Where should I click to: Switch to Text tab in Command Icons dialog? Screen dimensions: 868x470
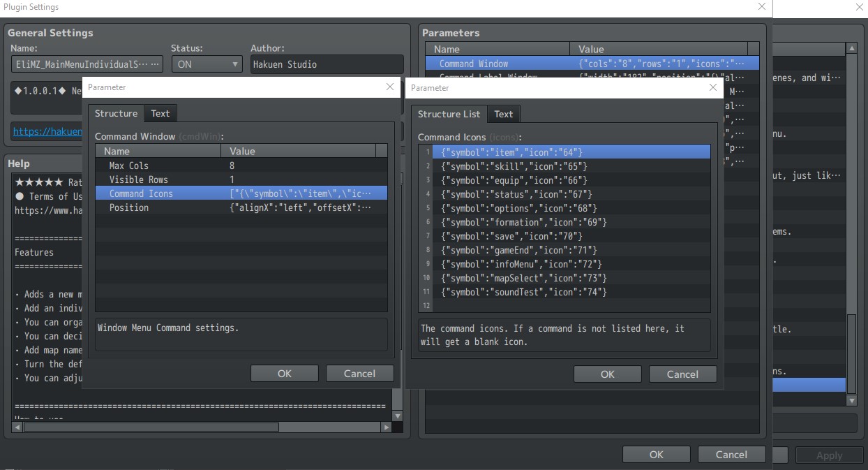point(504,114)
